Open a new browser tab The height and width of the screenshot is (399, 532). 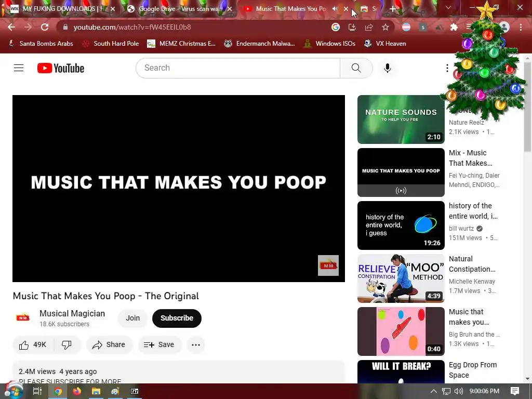click(x=393, y=9)
